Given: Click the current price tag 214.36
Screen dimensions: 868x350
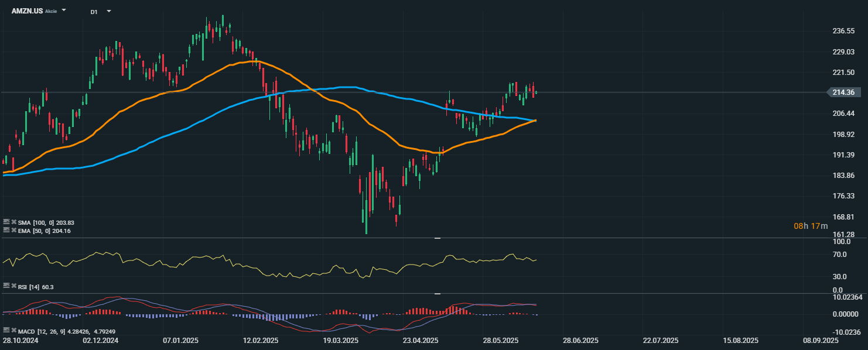Looking at the screenshot, I should pyautogui.click(x=844, y=92).
